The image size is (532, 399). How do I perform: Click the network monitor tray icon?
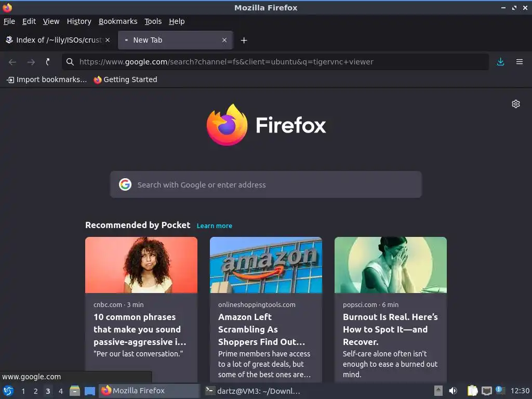tap(486, 391)
